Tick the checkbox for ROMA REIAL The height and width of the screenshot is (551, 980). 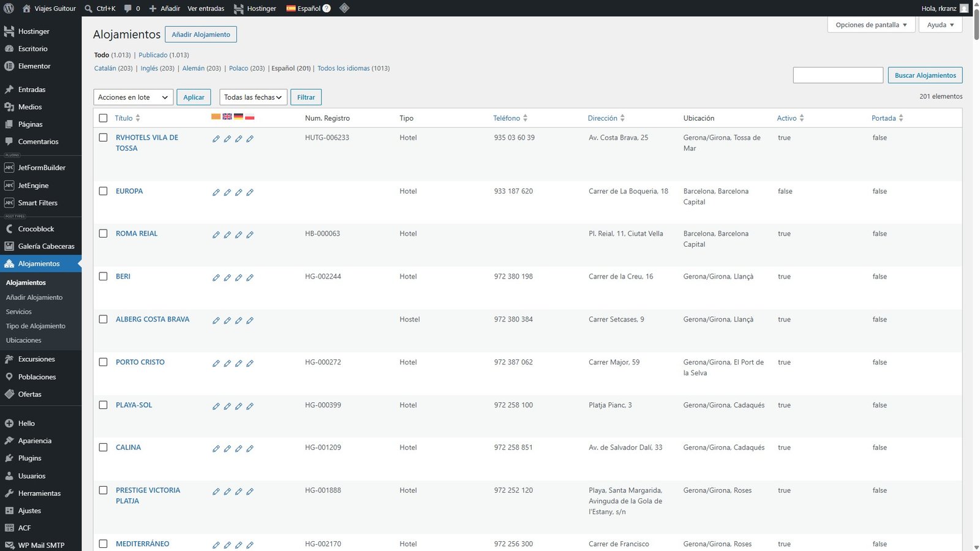tap(103, 233)
